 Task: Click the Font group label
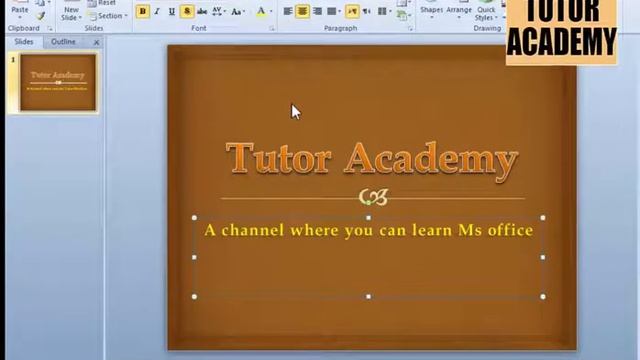(199, 29)
